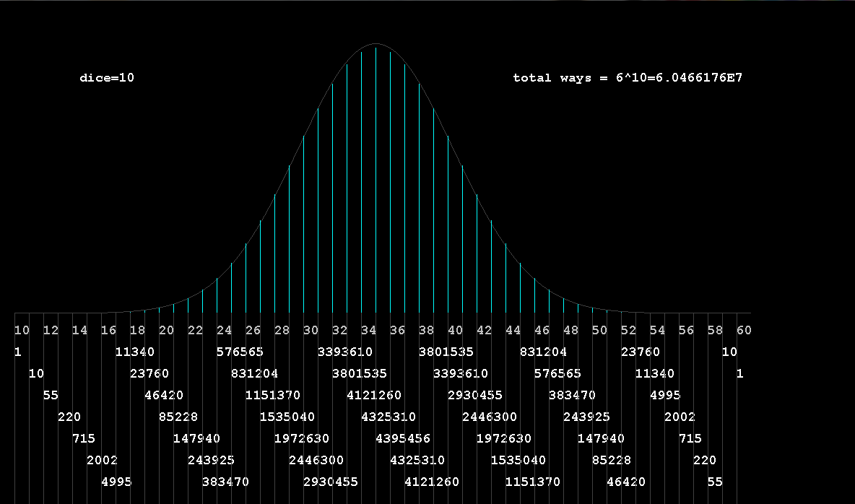The image size is (855, 504).
Task: Select axis tick label 32
Action: point(339,331)
